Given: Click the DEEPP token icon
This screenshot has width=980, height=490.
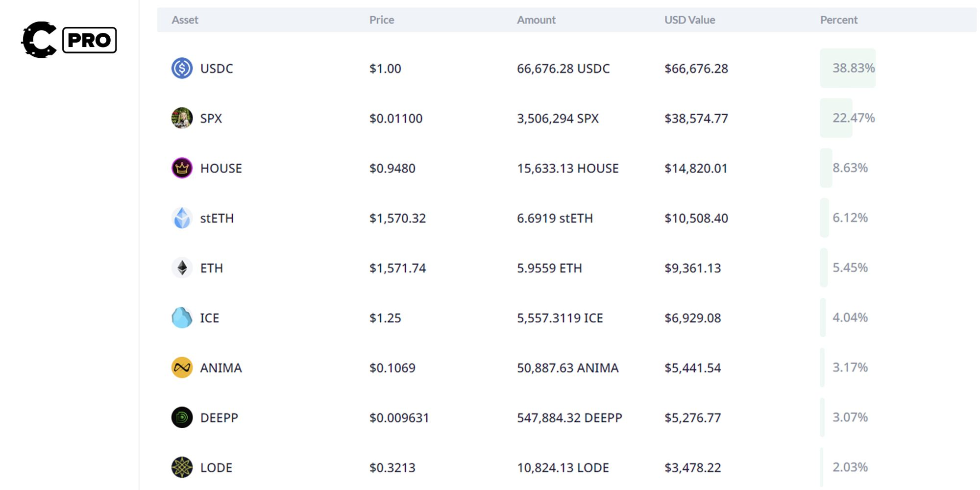Looking at the screenshot, I should tap(182, 417).
